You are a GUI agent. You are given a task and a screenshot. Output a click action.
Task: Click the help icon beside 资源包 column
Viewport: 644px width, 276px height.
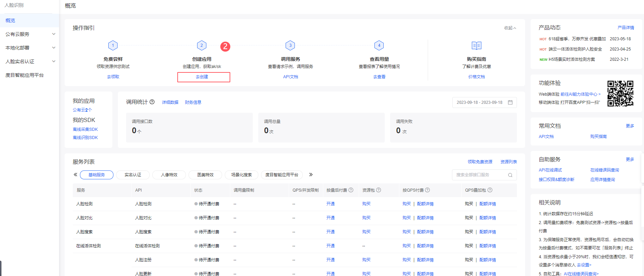[379, 190]
